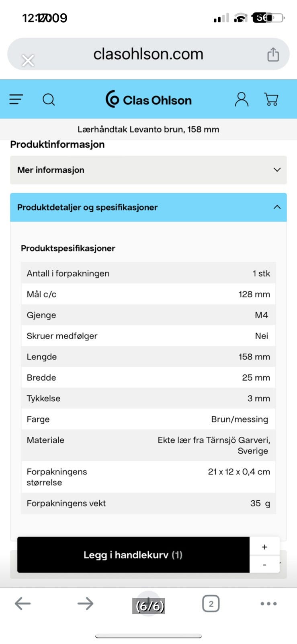Expand the Mer informasjon section
Image resolution: width=297 pixels, height=644 pixels.
pos(148,170)
